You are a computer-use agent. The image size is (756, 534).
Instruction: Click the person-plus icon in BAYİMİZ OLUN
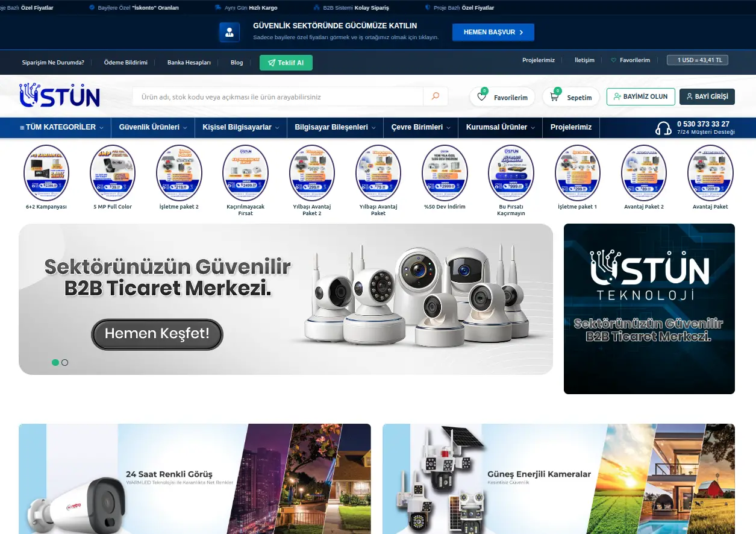coord(616,96)
